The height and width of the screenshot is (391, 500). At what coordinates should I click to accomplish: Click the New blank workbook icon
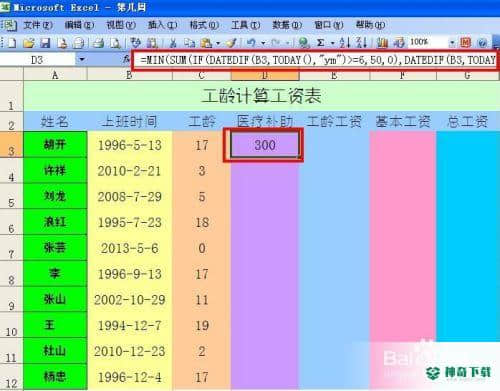click(12, 43)
